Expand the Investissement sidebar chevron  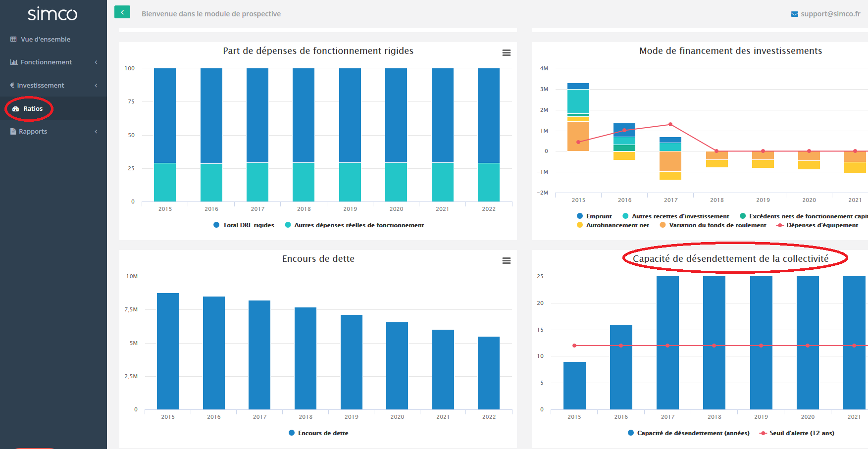96,86
